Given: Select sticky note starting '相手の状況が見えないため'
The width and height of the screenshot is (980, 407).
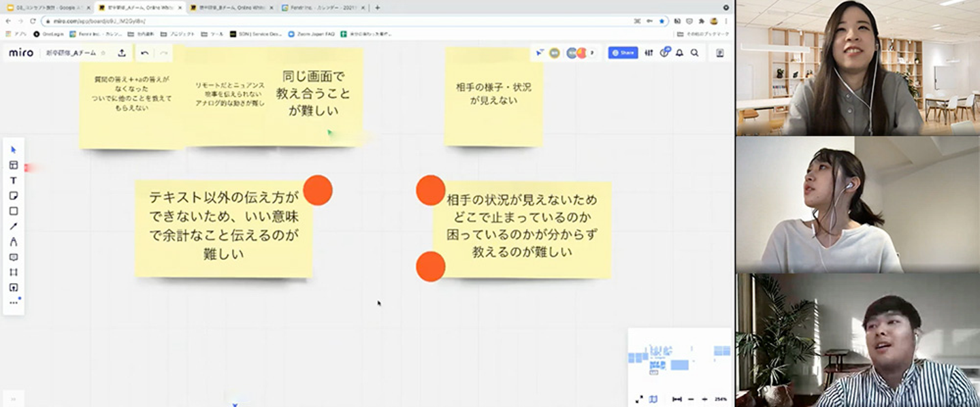Looking at the screenshot, I should point(522,229).
